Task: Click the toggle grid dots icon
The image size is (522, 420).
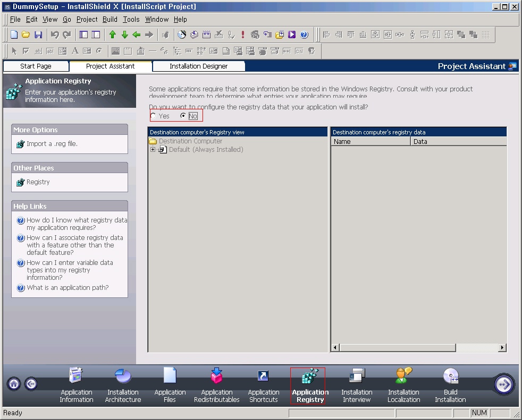Action: click(x=486, y=35)
